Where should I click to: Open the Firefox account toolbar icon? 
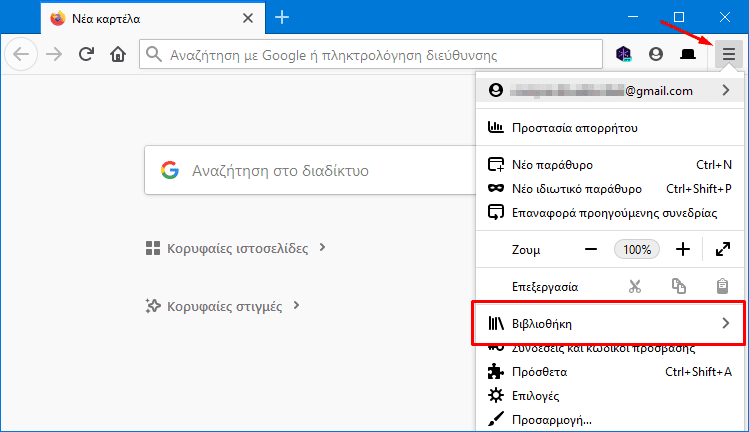click(x=656, y=54)
